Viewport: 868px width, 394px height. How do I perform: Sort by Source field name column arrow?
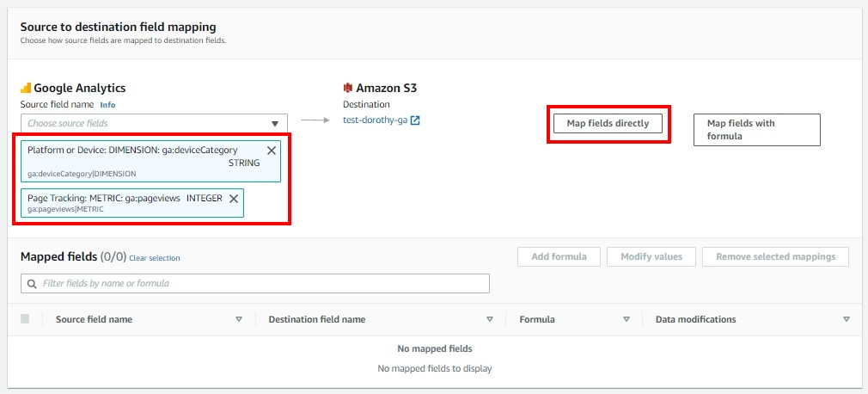tap(239, 319)
